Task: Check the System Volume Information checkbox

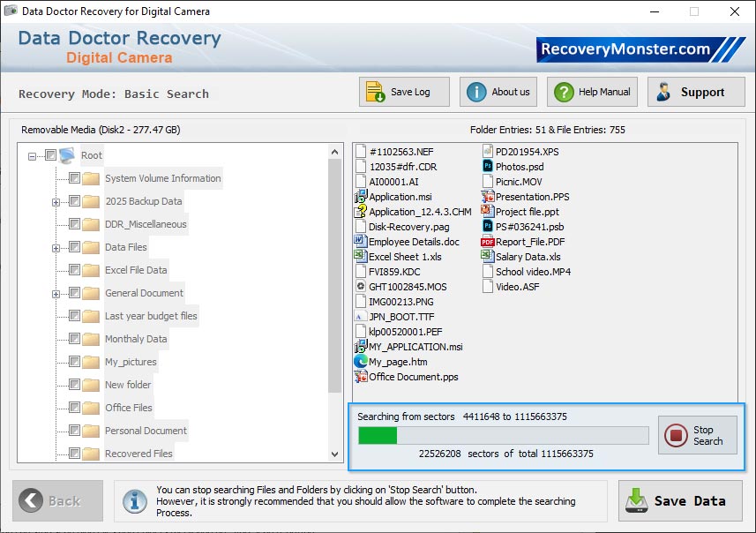Action: [x=74, y=178]
